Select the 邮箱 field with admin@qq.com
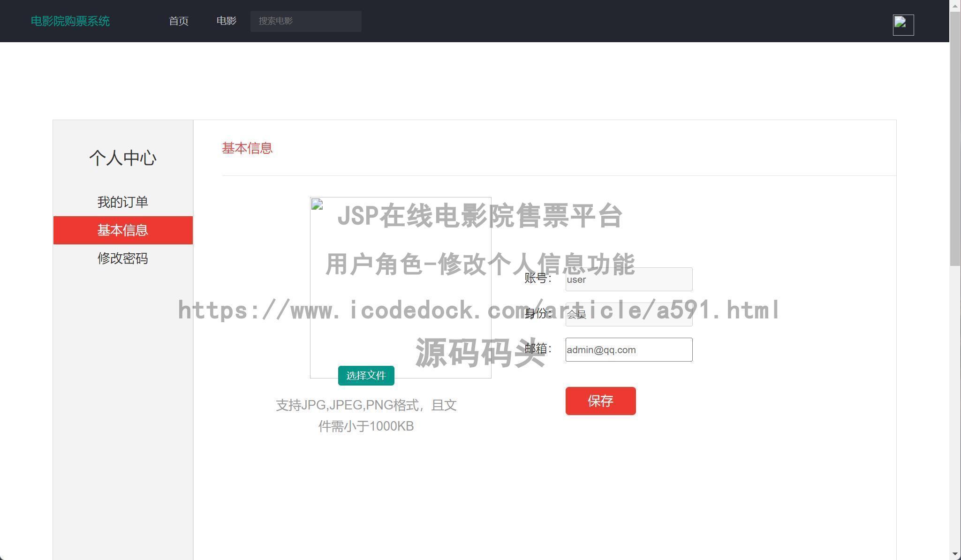The width and height of the screenshot is (961, 560). [628, 349]
